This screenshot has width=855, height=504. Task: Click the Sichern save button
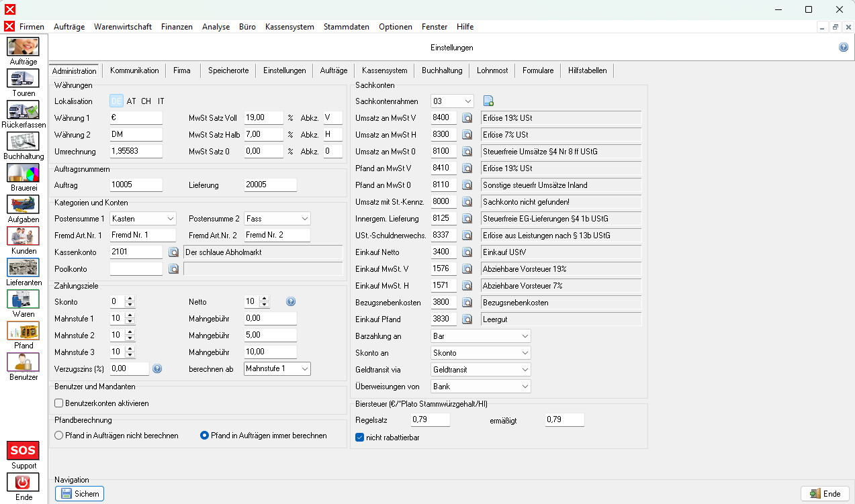point(80,494)
